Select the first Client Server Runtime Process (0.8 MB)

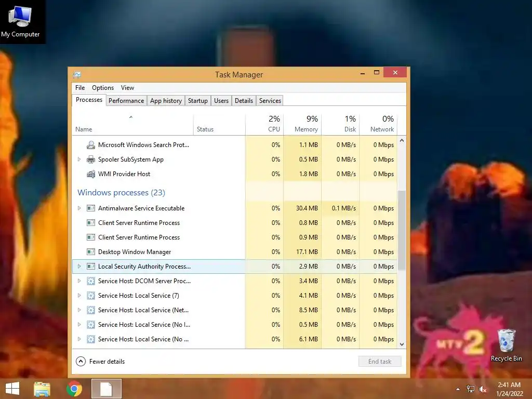point(235,223)
